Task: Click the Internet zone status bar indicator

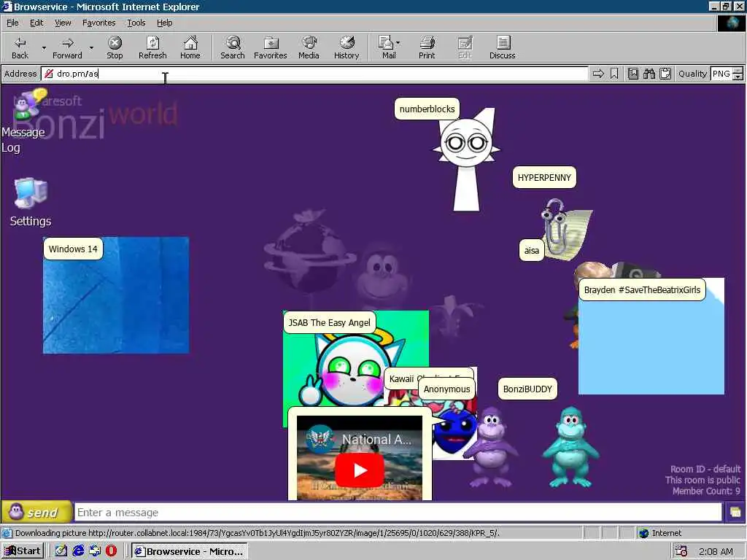Action: pos(660,533)
